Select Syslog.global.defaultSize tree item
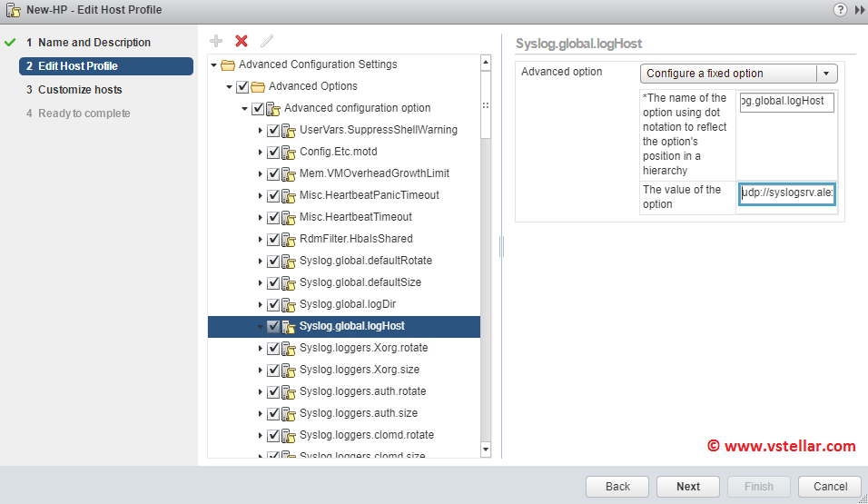Screen dimensions: 868x504 (x=360, y=282)
